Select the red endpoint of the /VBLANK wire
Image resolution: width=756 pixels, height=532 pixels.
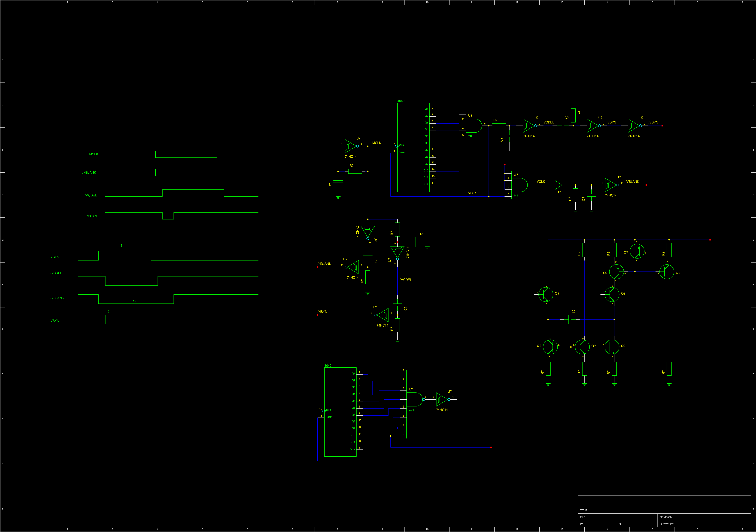coord(646,185)
